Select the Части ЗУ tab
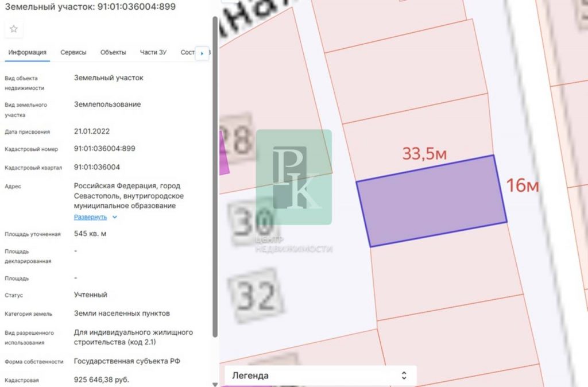 153,52
